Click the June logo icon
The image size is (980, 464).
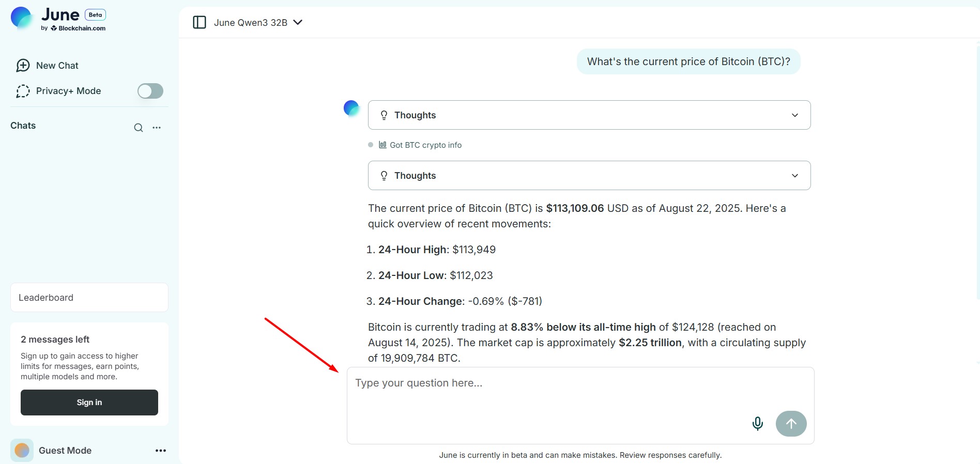[21, 18]
